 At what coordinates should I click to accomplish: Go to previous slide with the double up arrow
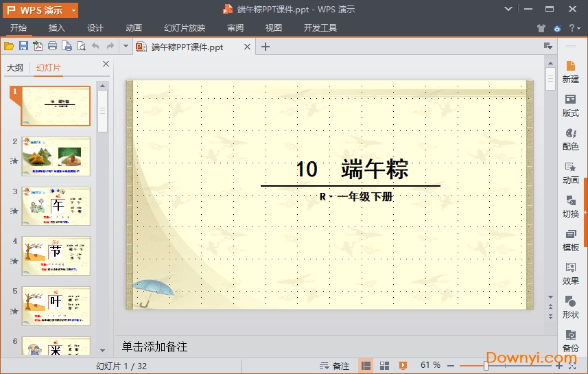tap(550, 307)
